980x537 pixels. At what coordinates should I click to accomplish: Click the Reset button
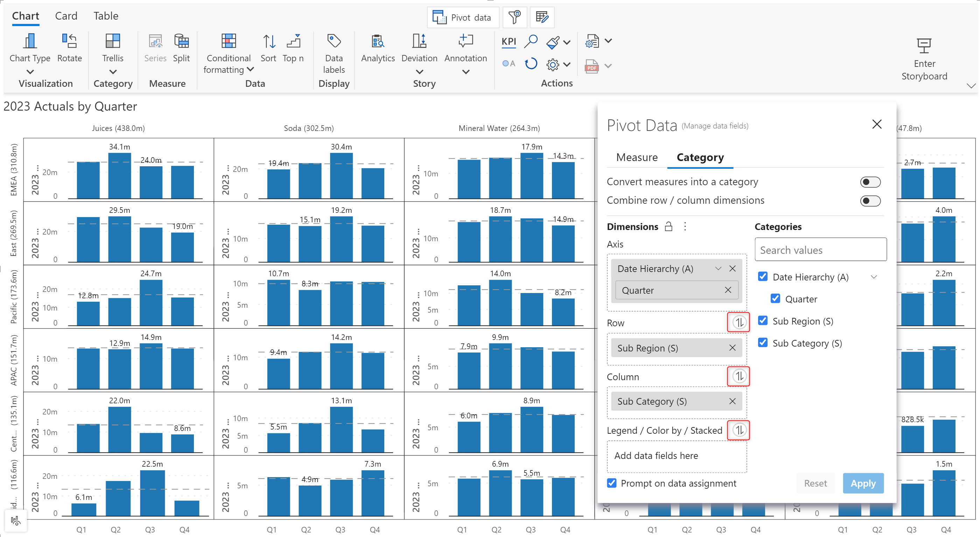point(815,483)
